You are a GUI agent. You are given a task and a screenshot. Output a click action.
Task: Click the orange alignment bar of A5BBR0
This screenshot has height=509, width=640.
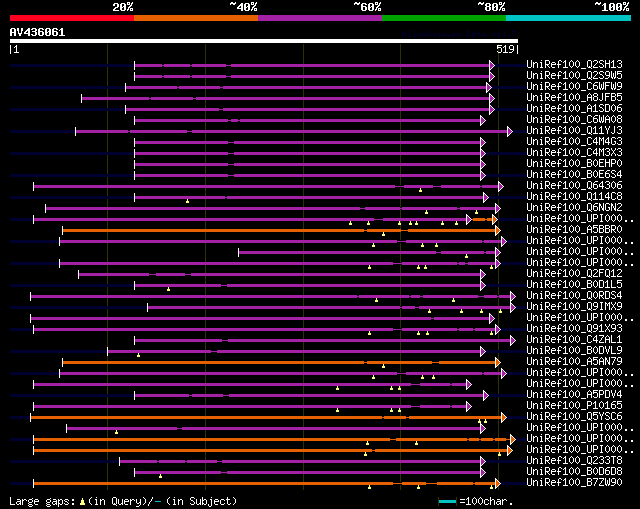point(279,231)
